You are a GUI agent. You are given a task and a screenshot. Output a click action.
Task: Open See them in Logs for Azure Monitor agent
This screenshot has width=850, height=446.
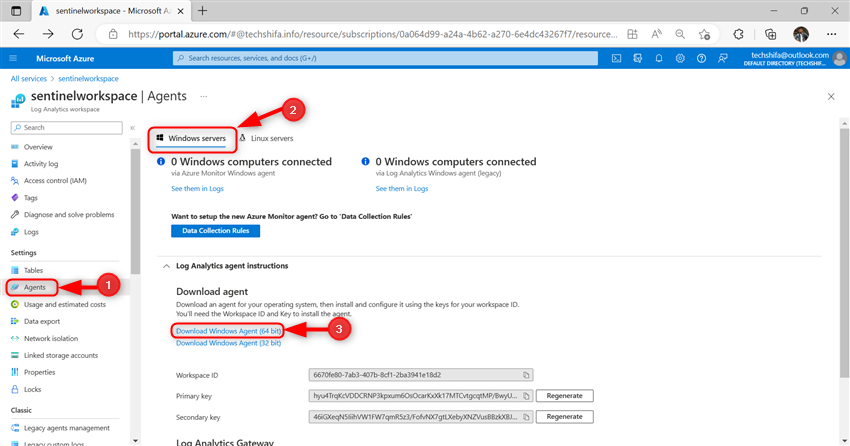pos(197,189)
